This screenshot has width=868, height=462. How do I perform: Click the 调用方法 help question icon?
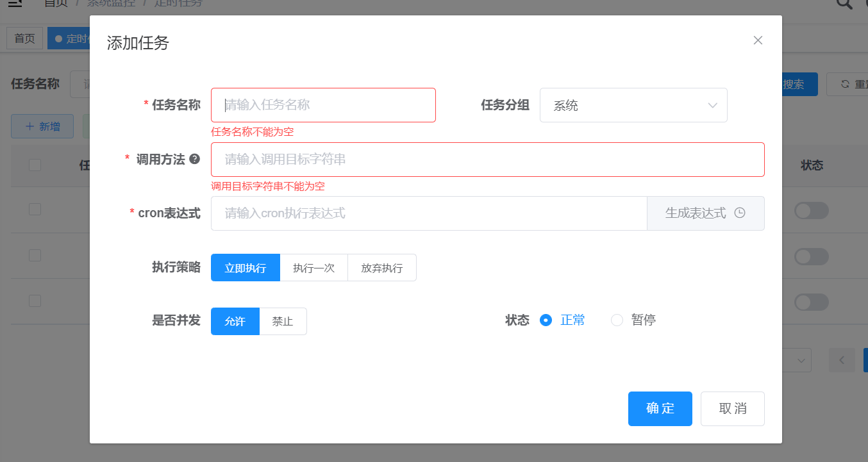195,159
